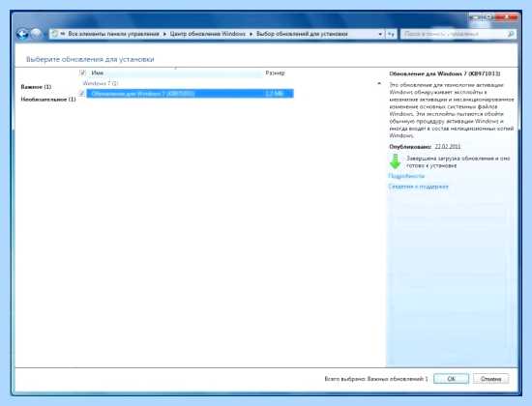Expand arrow after 'Центр обновления Windows' breadcrumb

[251, 34]
